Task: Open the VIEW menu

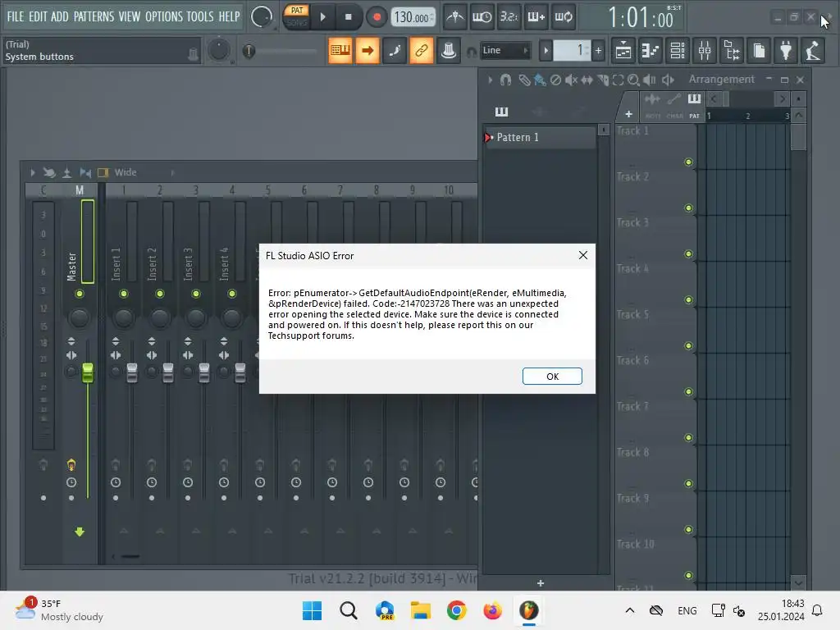Action: pyautogui.click(x=129, y=16)
